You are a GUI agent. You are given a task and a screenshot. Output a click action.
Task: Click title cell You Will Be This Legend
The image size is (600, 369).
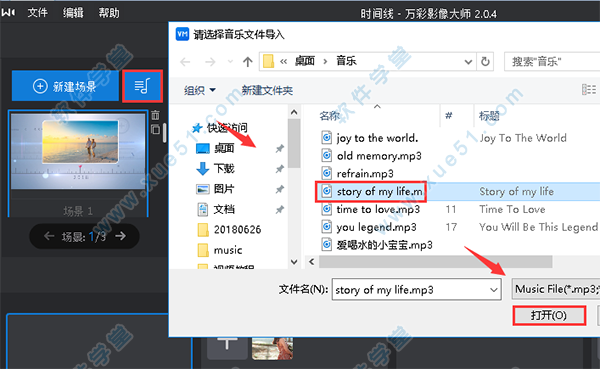pos(538,227)
